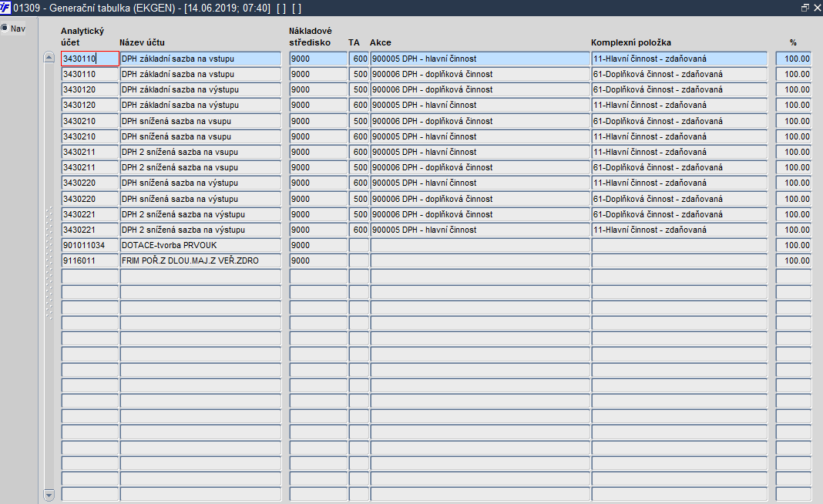Click the name field DPH 2 snížená sazba na vsupu, TA 600
Viewport: 823px width, 504px height.
(200, 152)
